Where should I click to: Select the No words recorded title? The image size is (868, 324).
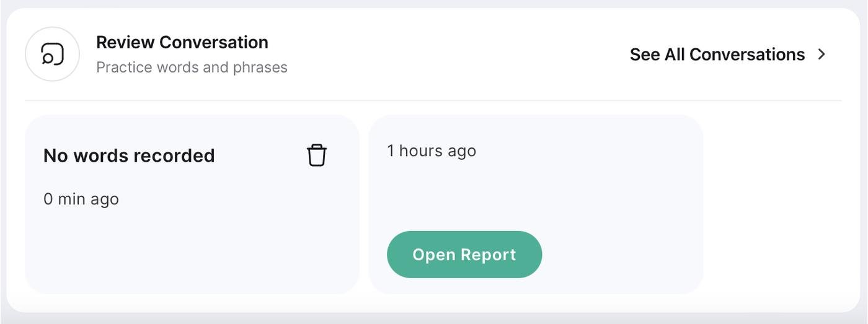click(x=129, y=155)
